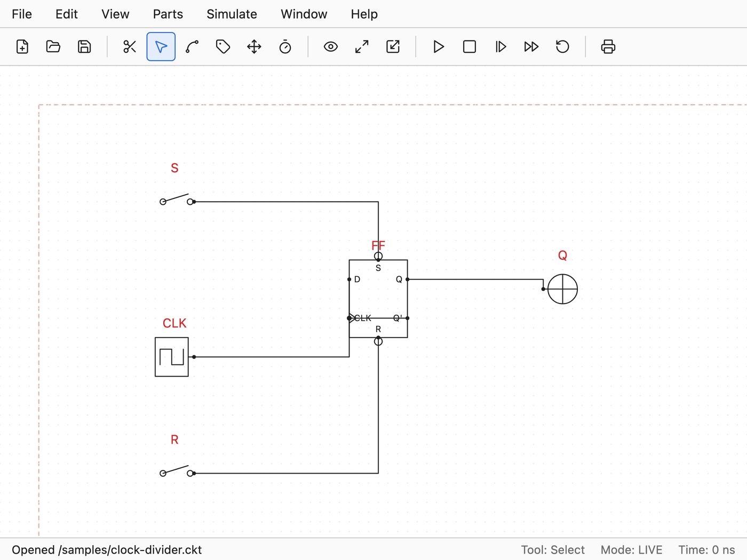This screenshot has height=560, width=747.
Task: Print the circuit diagram
Action: 608,47
